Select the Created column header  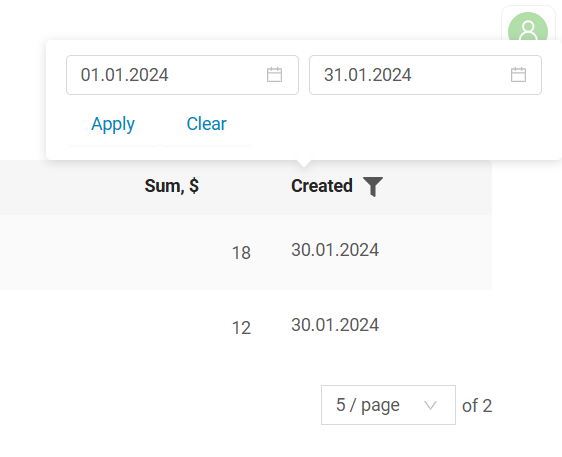click(322, 186)
